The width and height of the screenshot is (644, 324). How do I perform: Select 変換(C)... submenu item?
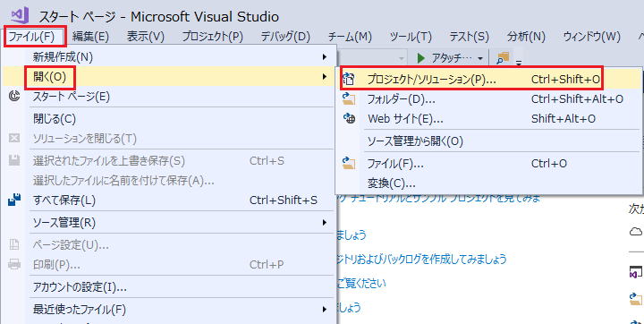488,183
